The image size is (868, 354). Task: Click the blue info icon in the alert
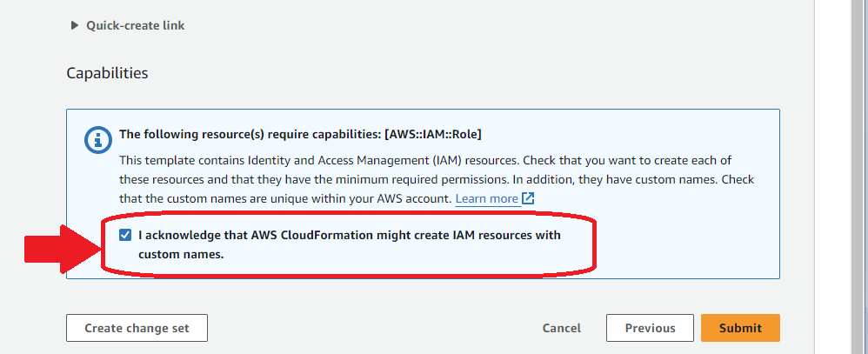98,140
